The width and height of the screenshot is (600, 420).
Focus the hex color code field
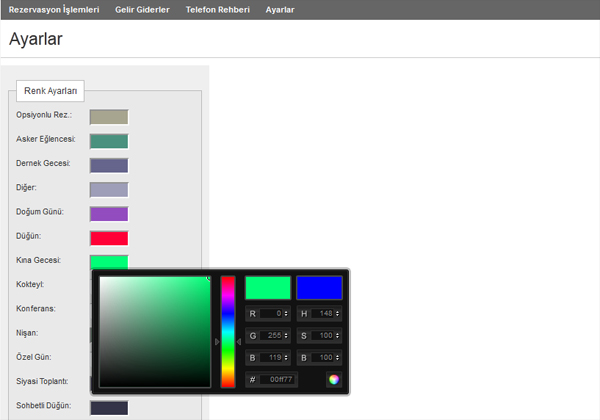tap(277, 379)
